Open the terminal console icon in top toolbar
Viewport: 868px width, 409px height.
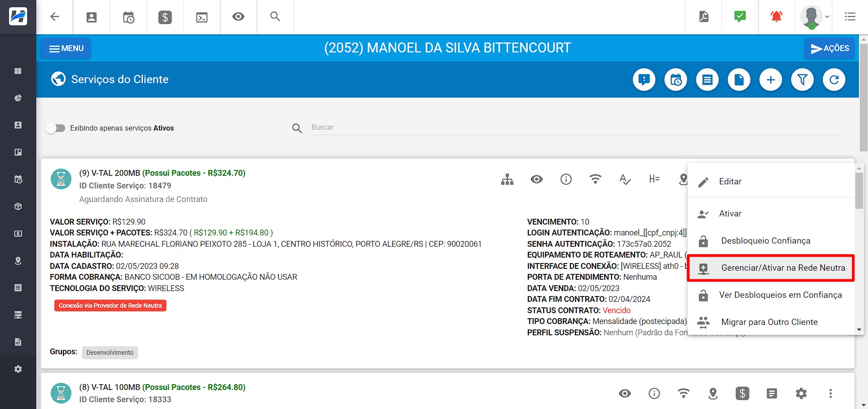202,17
